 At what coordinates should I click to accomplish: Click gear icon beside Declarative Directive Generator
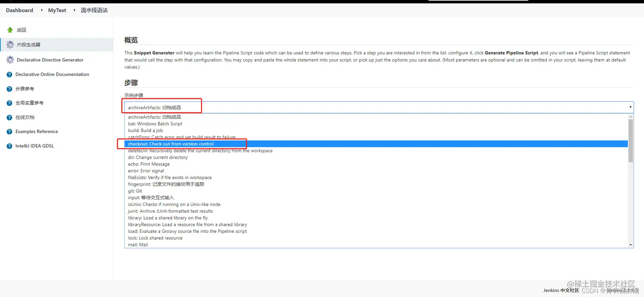[x=10, y=60]
